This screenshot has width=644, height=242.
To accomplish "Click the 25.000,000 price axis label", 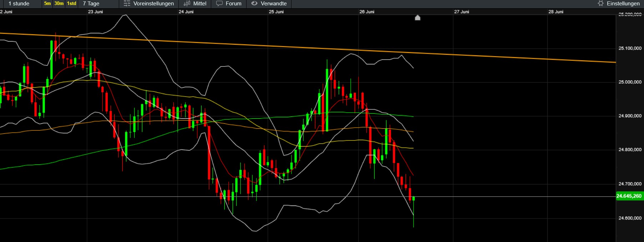I will pyautogui.click(x=630, y=82).
